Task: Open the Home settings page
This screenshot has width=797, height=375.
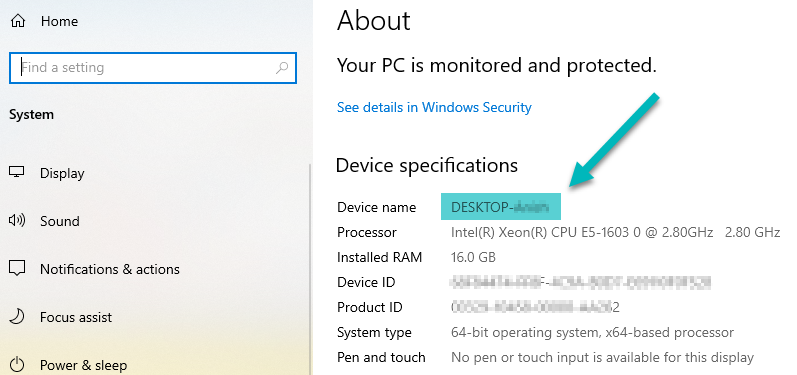Action: pos(59,21)
